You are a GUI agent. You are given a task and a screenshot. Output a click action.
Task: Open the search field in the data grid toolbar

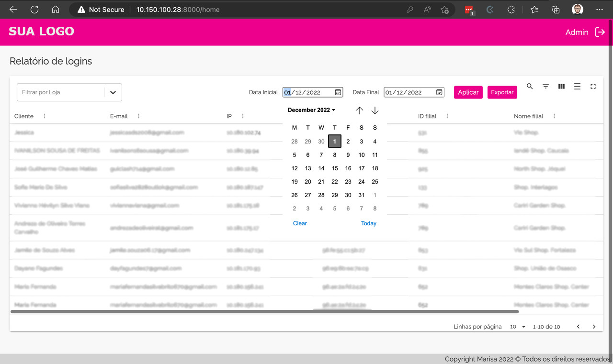[x=530, y=87]
